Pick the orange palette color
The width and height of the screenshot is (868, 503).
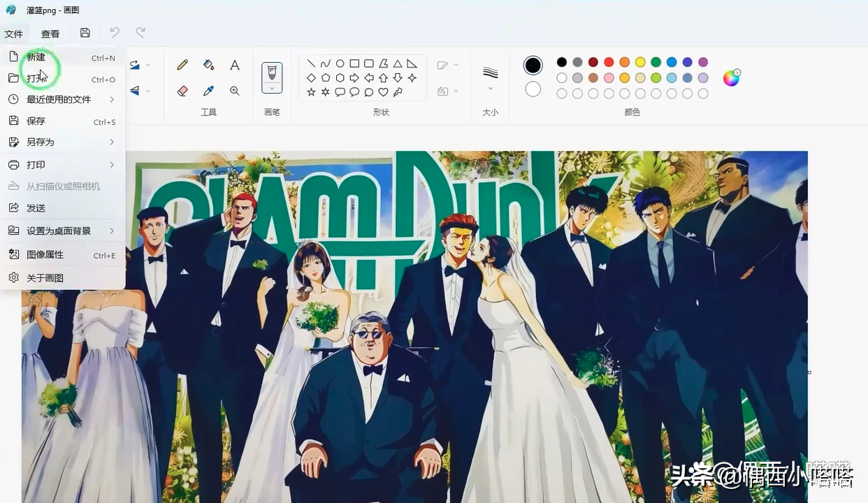click(624, 62)
